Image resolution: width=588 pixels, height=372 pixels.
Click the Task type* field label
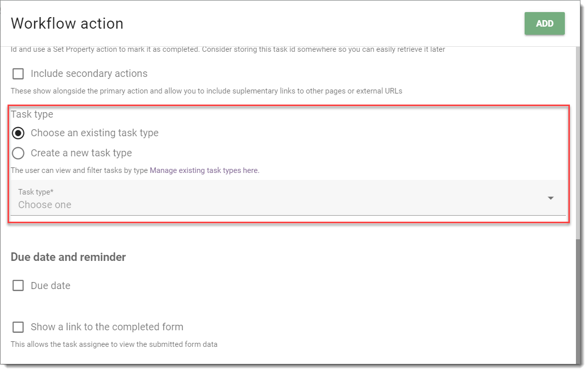click(36, 192)
